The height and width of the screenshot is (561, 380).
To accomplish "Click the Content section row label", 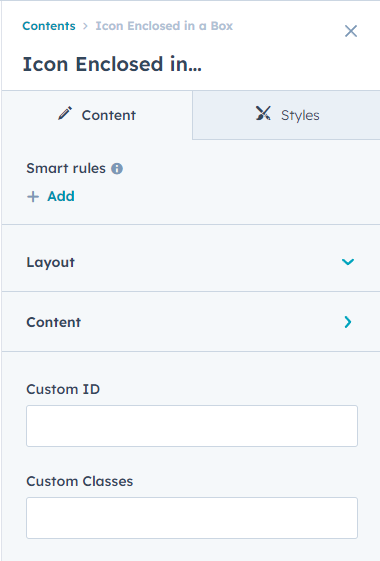I will pos(54,322).
